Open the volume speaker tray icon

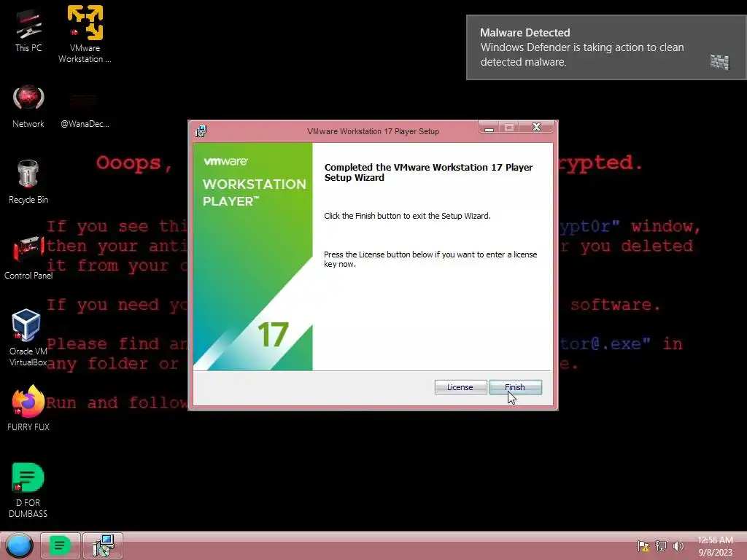(678, 546)
